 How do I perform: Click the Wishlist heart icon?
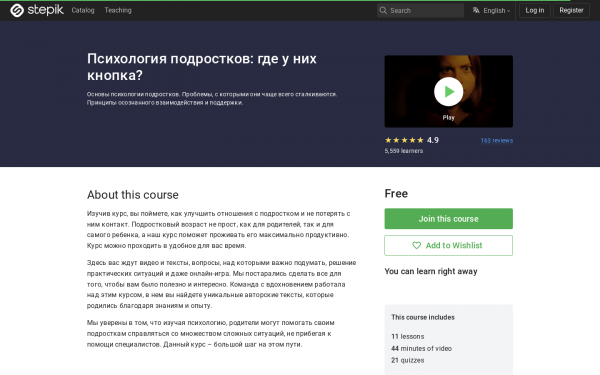click(x=416, y=245)
